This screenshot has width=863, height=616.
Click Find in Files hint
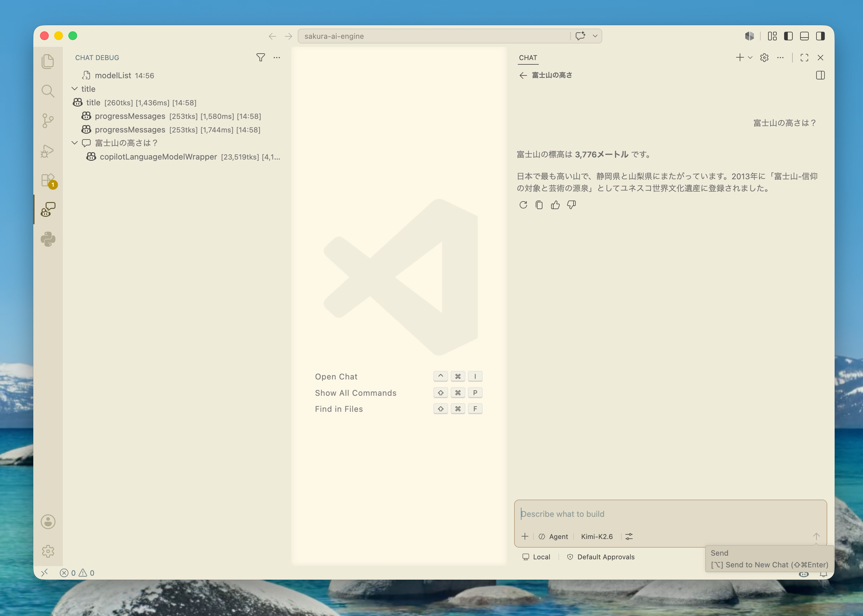pyautogui.click(x=338, y=409)
